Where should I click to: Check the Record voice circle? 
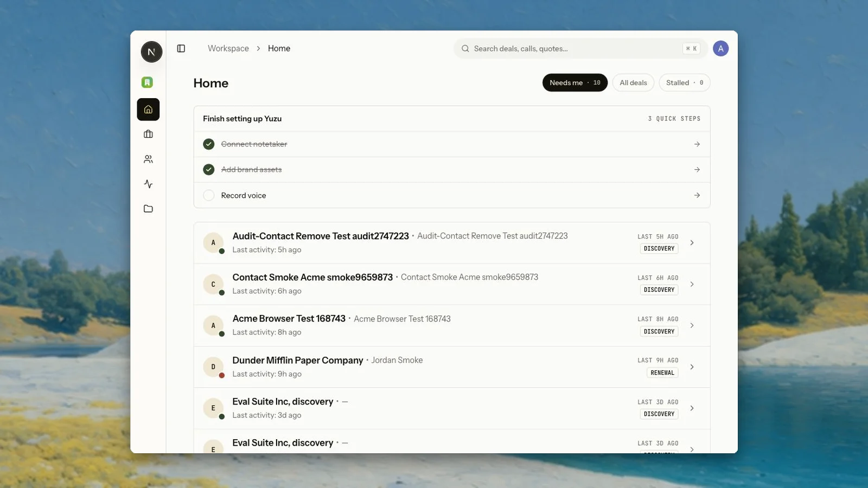(209, 195)
